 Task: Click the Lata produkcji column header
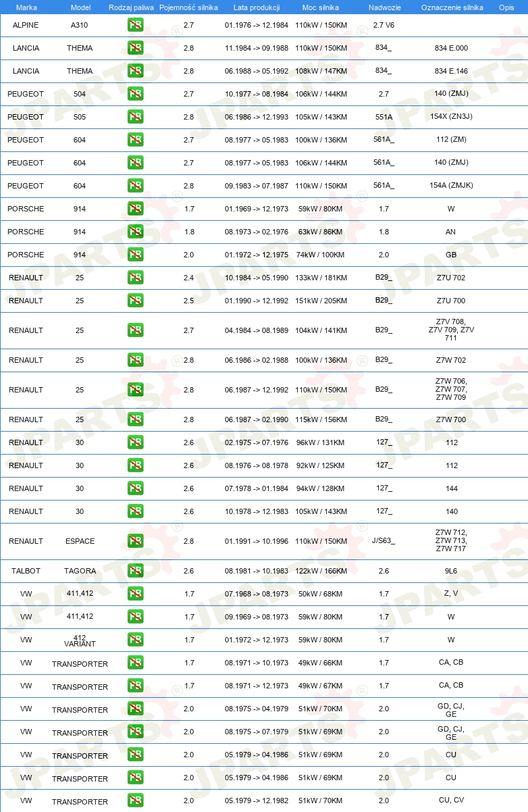[x=257, y=7]
